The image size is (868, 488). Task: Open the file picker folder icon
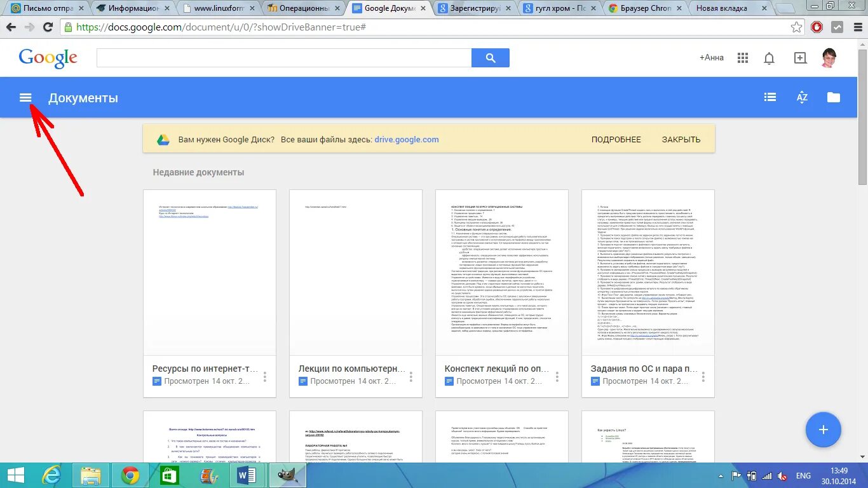coord(834,97)
